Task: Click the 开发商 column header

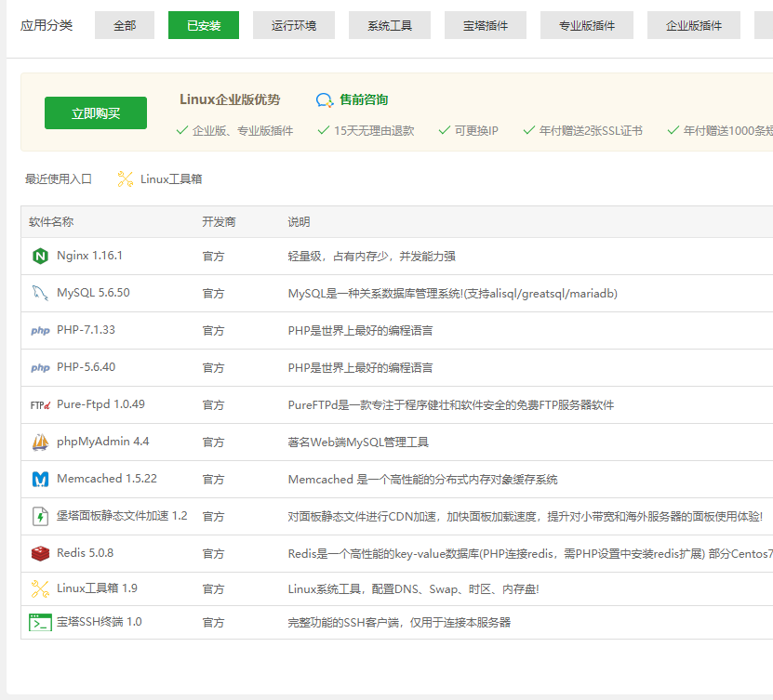Action: tap(219, 221)
